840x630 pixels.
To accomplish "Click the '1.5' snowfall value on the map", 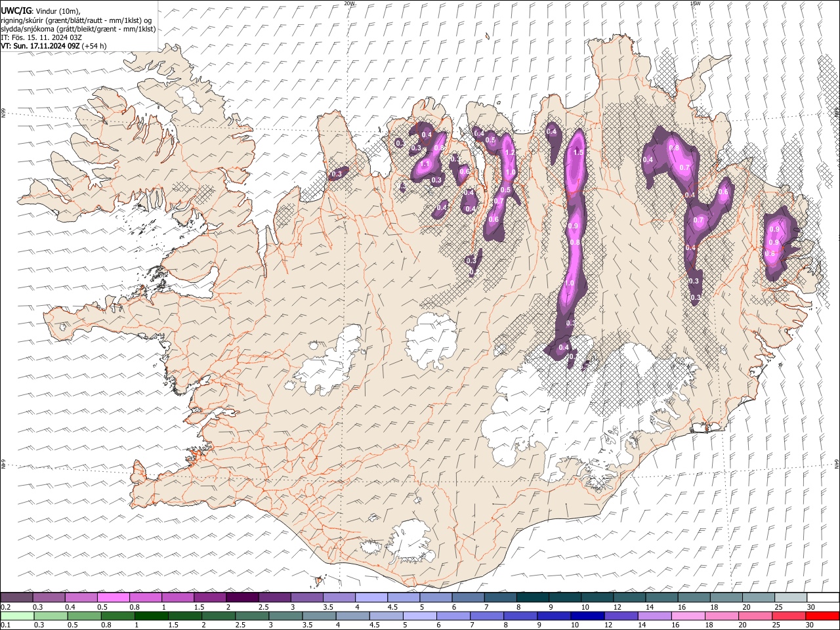I will click(x=578, y=152).
